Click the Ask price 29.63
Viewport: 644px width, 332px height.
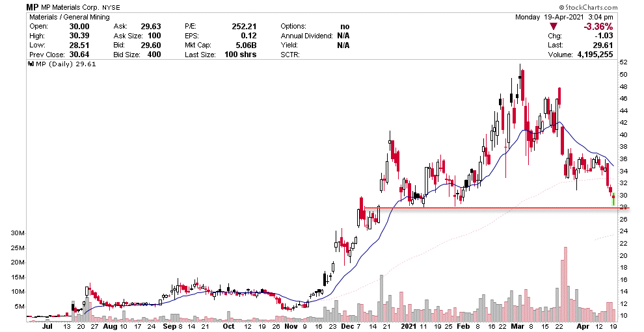[151, 26]
